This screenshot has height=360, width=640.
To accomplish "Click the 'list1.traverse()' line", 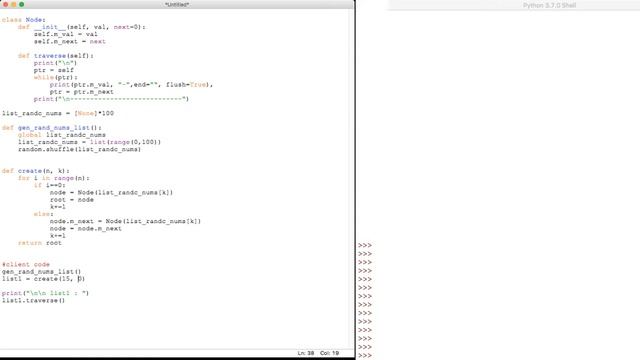I will point(33,301).
